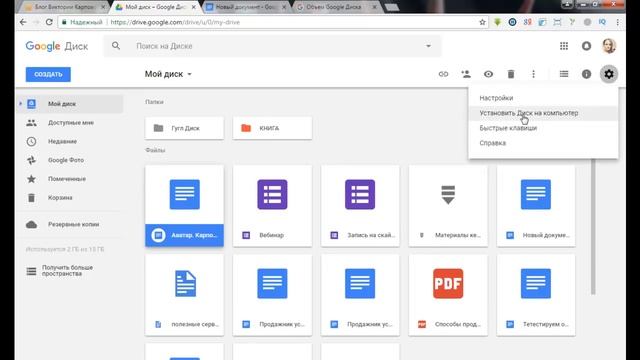Click the bookmark star icon
Viewport: 640px width, 360px height.
482,22
